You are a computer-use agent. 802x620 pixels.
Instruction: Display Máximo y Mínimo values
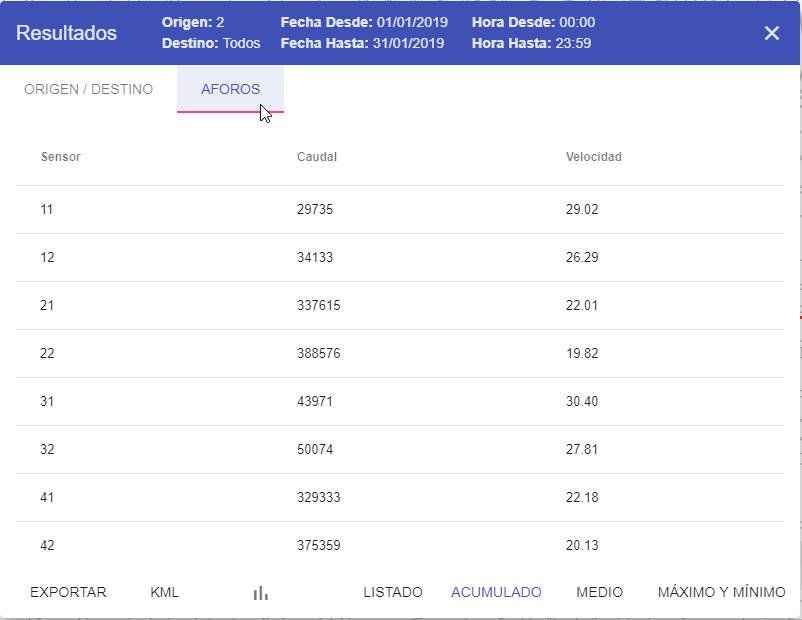click(721, 592)
